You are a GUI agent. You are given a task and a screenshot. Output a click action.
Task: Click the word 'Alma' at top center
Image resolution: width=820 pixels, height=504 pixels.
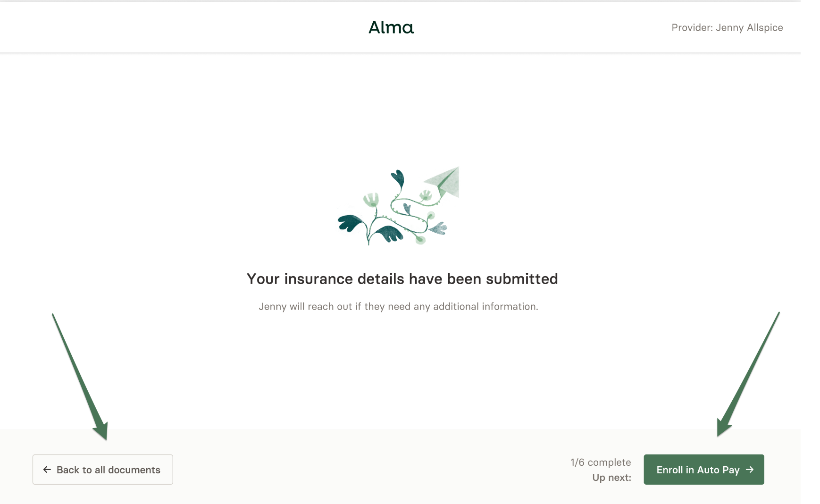tap(391, 27)
